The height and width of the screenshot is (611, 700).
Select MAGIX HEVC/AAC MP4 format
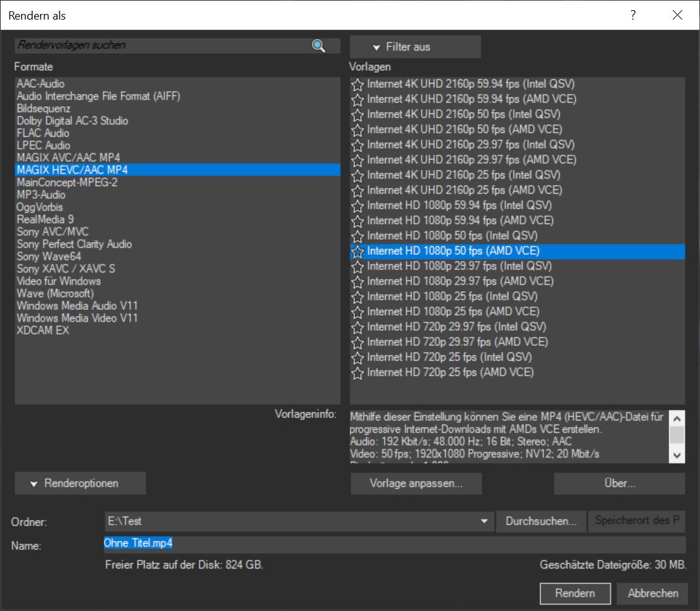pyautogui.click(x=177, y=170)
